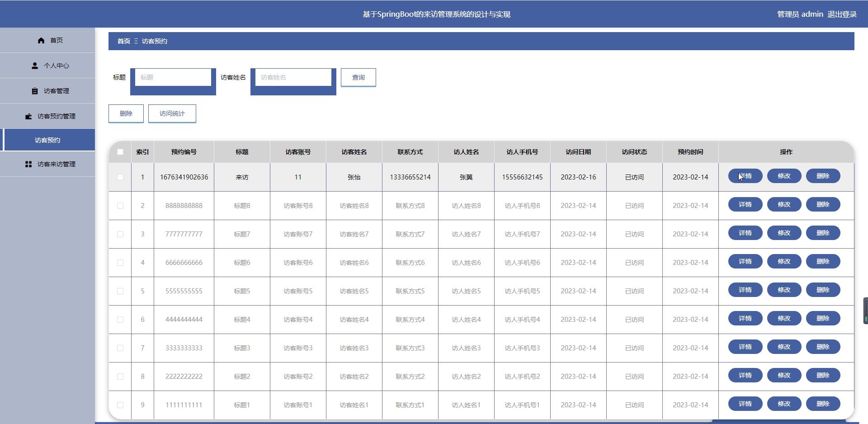This screenshot has width=868, height=424.
Task: Check the checkbox for row 7
Action: 120,348
